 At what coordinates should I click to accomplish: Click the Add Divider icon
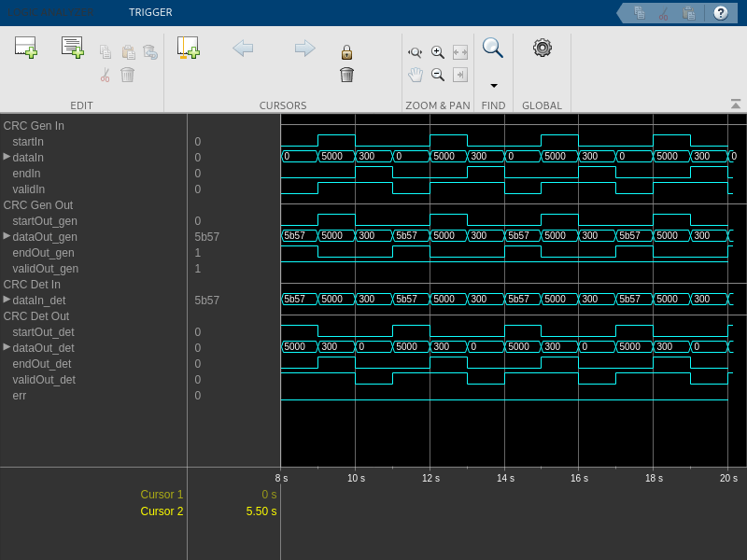point(25,48)
